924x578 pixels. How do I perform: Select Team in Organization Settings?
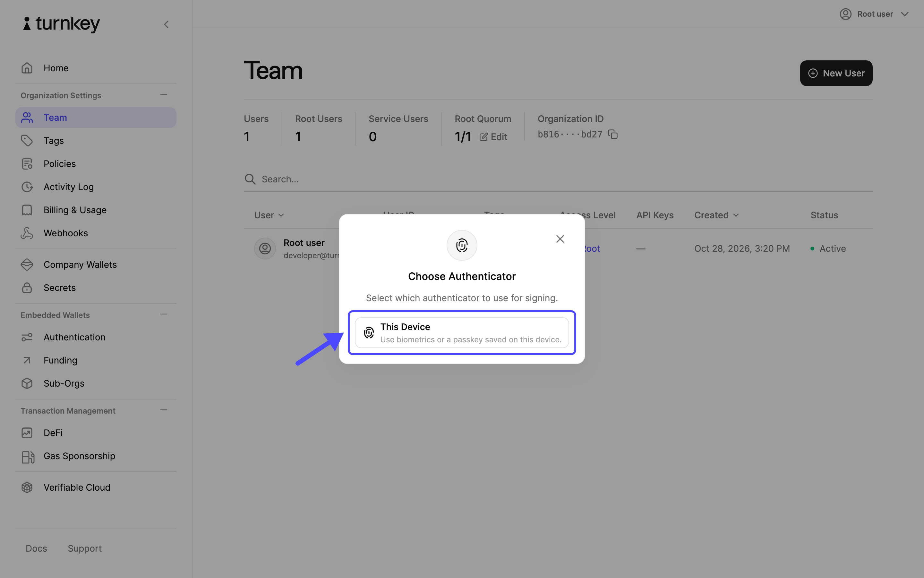96,117
